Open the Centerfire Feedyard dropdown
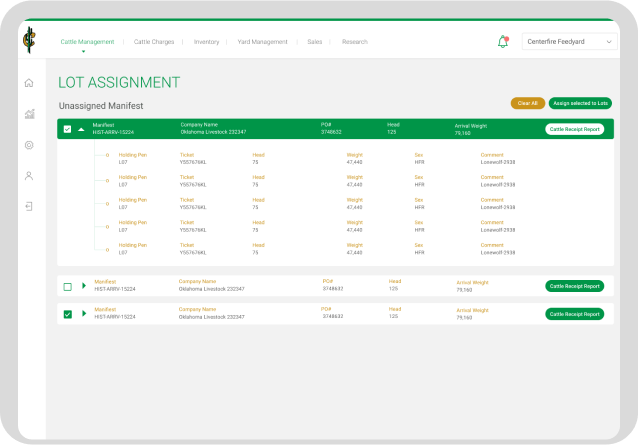 point(568,42)
